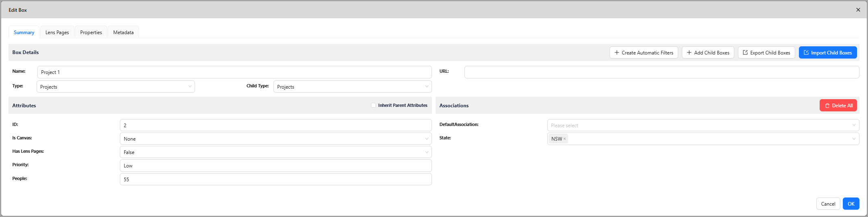Open the DefaultAssociation dropdown
The width and height of the screenshot is (868, 217).
tap(703, 125)
